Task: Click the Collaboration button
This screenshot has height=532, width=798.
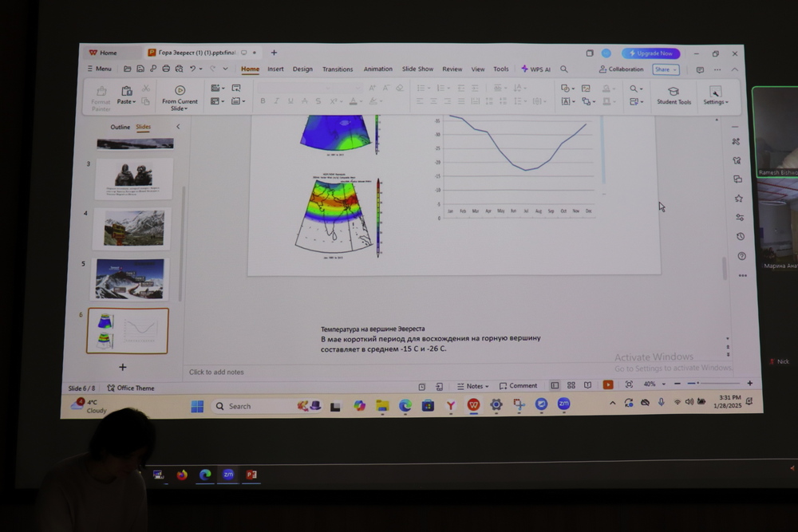Action: coord(621,69)
